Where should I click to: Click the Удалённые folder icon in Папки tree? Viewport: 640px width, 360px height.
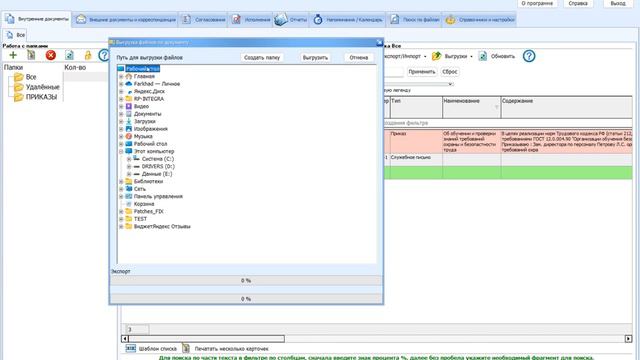[19, 87]
